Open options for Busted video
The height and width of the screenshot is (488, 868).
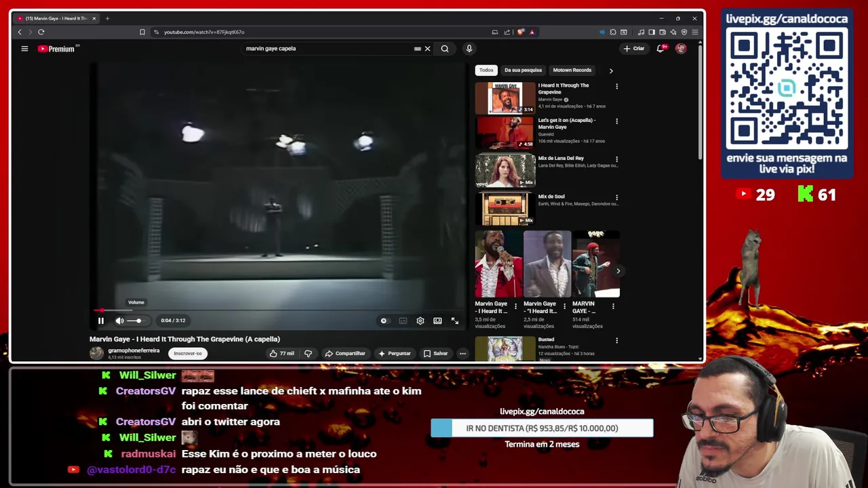coord(616,340)
